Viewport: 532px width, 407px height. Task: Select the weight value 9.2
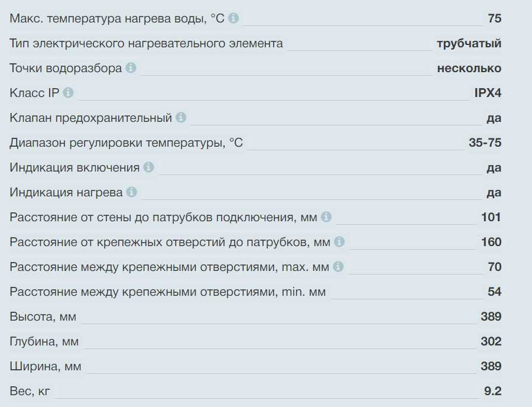(492, 391)
